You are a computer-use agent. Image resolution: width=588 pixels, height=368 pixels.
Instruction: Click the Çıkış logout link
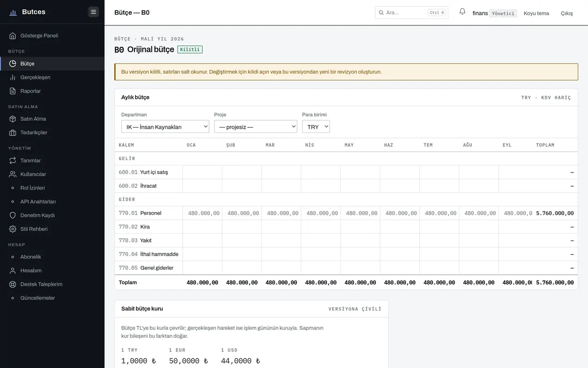click(x=567, y=13)
